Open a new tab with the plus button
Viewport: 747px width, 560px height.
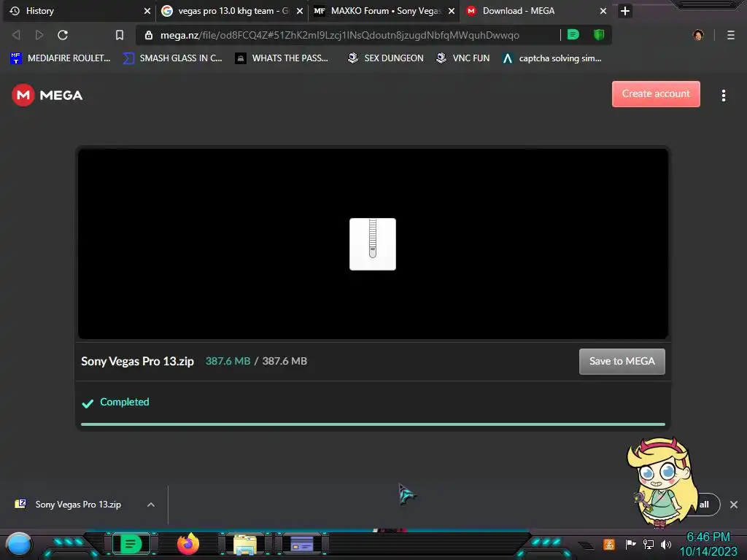[625, 10]
